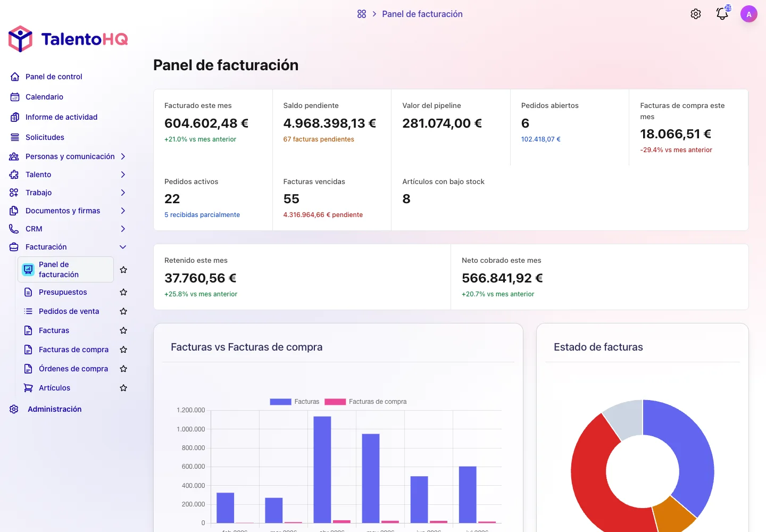Open Calendario menu item
The width and height of the screenshot is (766, 532).
44,97
